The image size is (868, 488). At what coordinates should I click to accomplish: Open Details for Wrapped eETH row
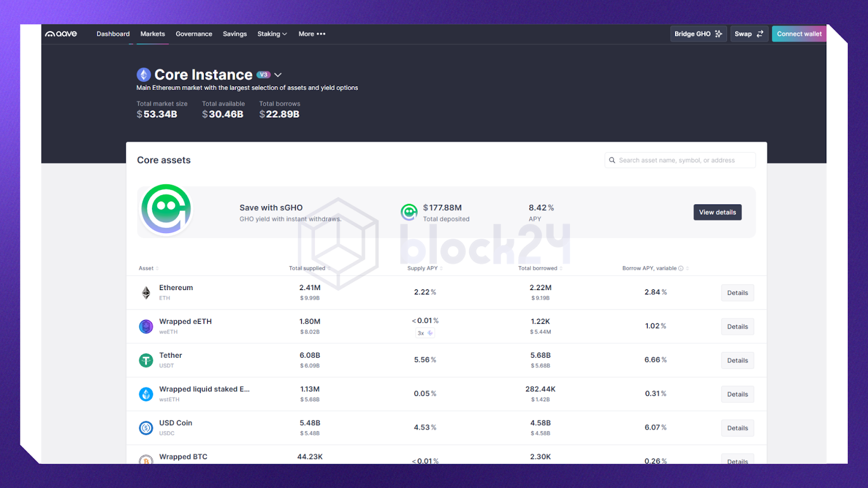tap(737, 326)
